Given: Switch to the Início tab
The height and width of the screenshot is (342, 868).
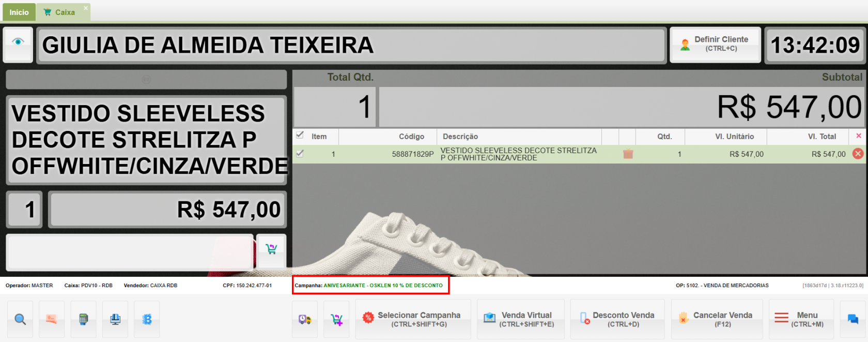Looking at the screenshot, I should click(x=19, y=12).
